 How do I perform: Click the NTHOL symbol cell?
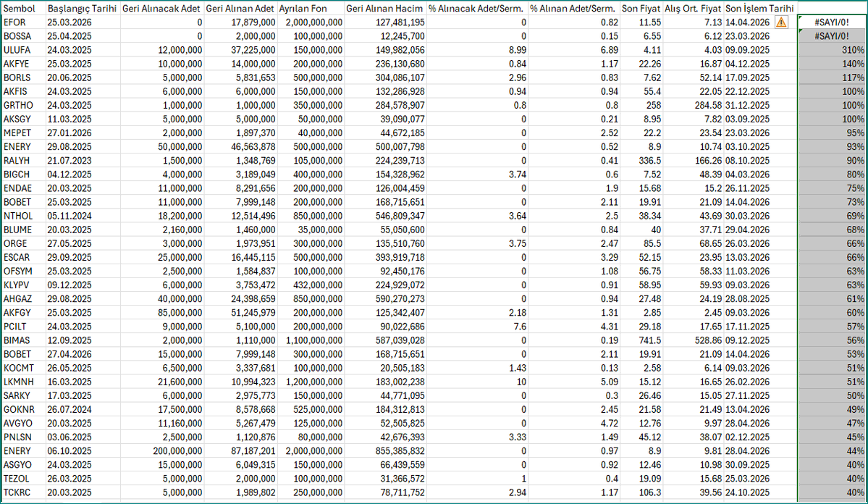click(22, 216)
